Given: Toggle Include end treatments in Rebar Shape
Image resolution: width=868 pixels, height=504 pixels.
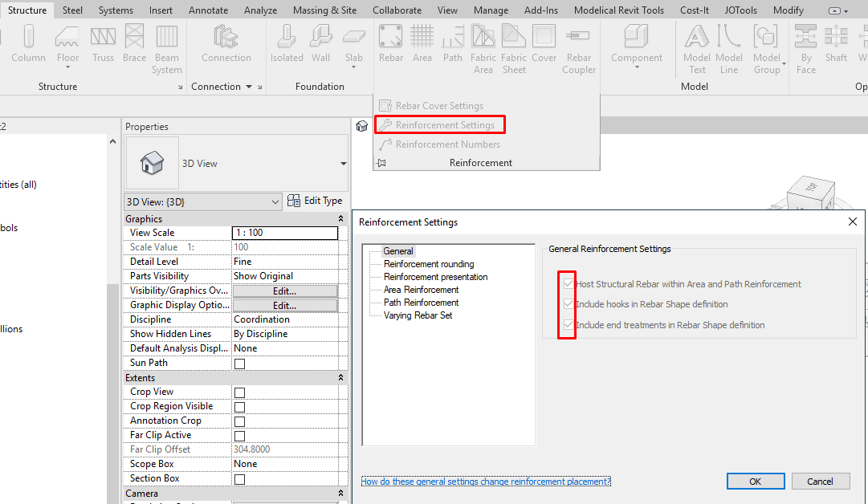Looking at the screenshot, I should pos(568,325).
